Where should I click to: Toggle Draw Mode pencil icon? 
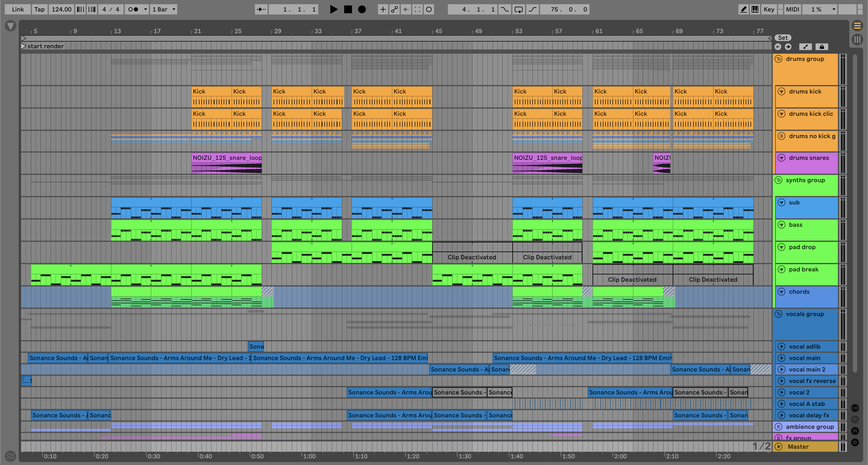(743, 9)
